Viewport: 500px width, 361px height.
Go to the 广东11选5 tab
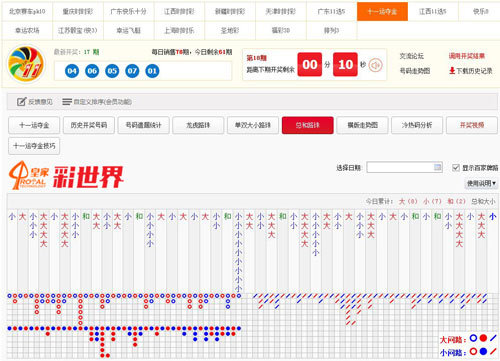[x=331, y=11]
